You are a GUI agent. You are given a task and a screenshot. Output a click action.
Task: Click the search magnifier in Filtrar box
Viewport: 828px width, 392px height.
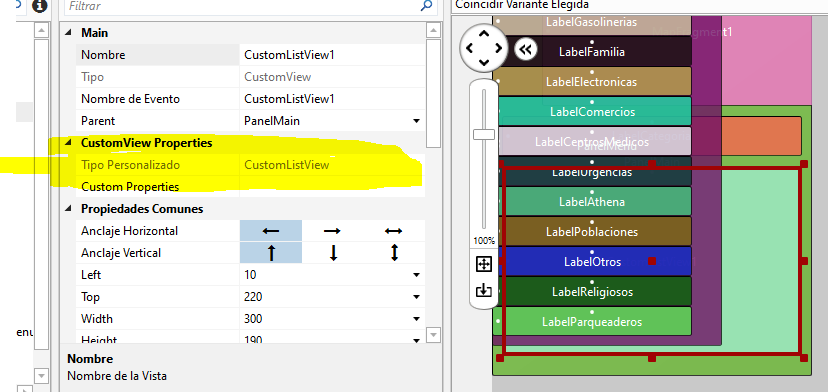426,6
